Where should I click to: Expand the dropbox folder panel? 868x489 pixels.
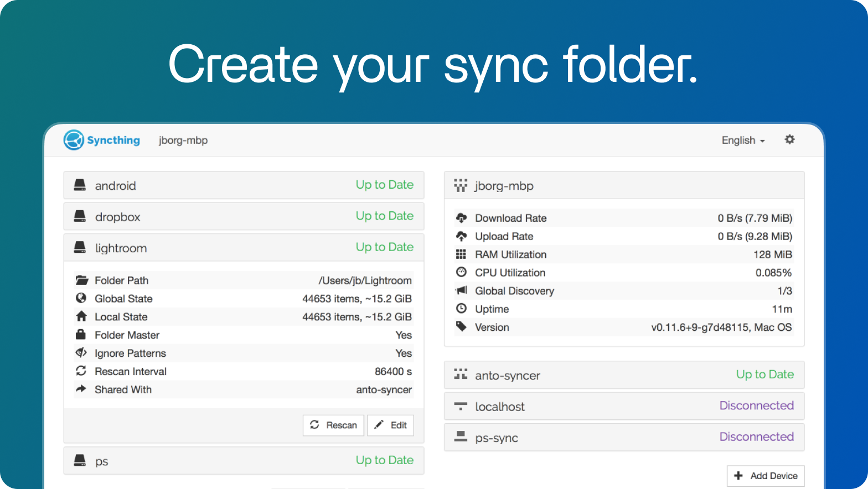[x=244, y=216]
